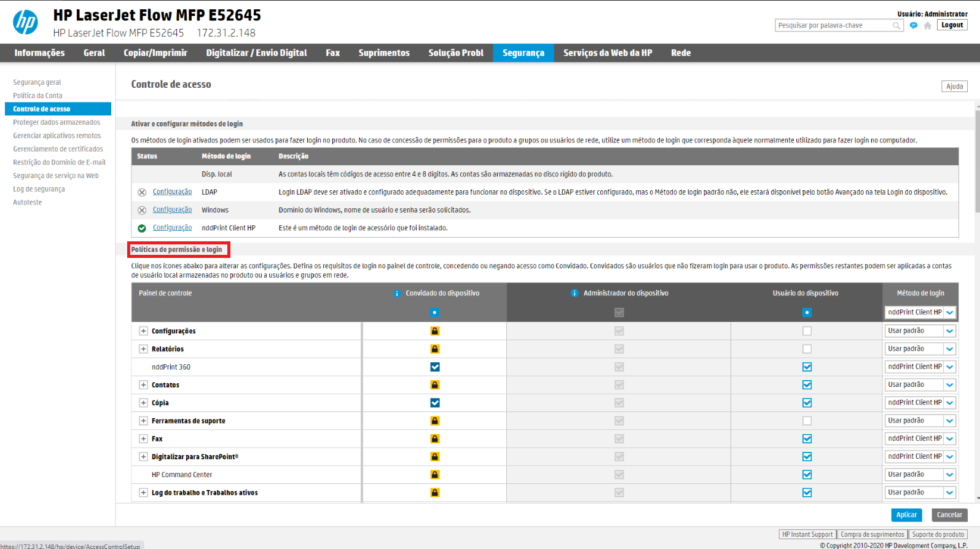Screen dimensions: 980x549
Task: Click the keyword search input field
Action: click(833, 26)
